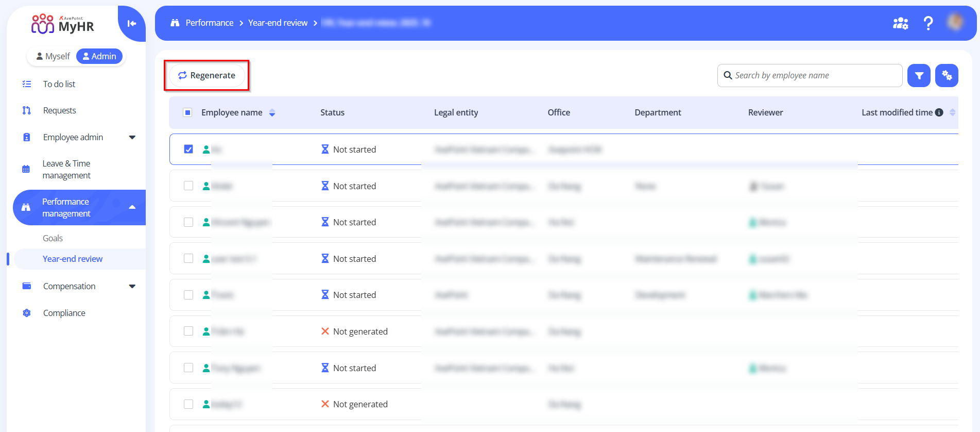Click the Regenerate button
Image resolution: width=980 pixels, height=432 pixels.
click(207, 75)
